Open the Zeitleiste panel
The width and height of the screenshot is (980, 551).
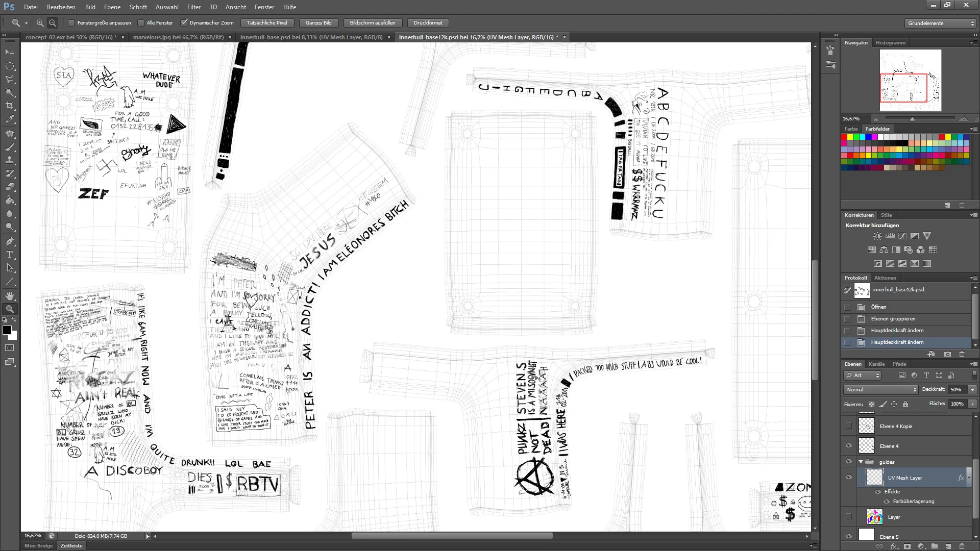(x=71, y=546)
